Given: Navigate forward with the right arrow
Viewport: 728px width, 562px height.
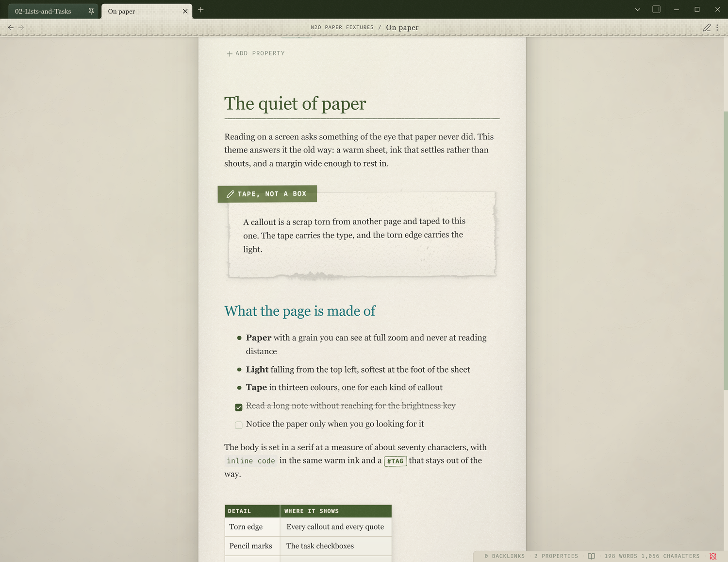Looking at the screenshot, I should [21, 28].
